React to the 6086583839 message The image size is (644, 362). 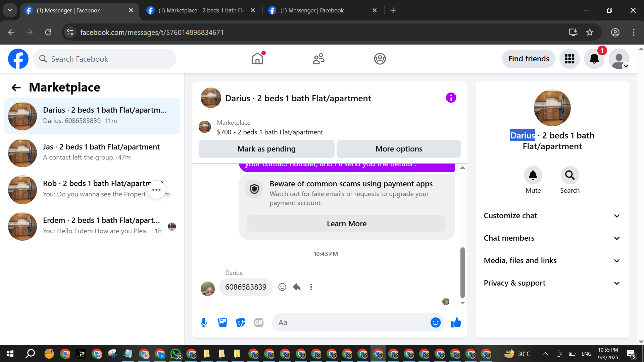coord(282,287)
